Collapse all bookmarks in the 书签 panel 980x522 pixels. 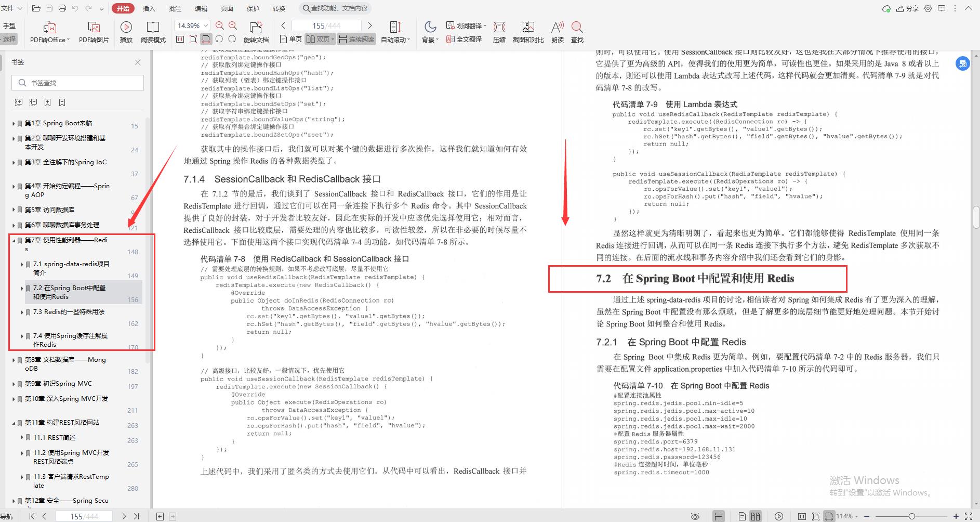pos(33,102)
